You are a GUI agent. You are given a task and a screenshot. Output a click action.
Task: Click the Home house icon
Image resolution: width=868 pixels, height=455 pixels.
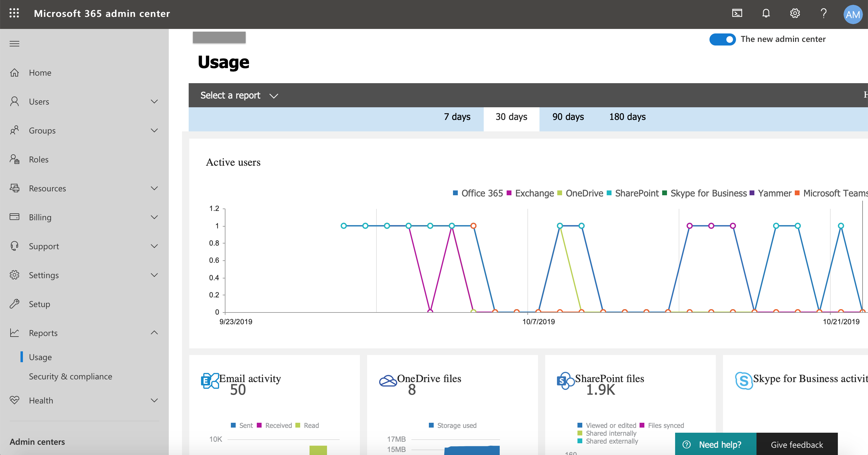(x=14, y=72)
